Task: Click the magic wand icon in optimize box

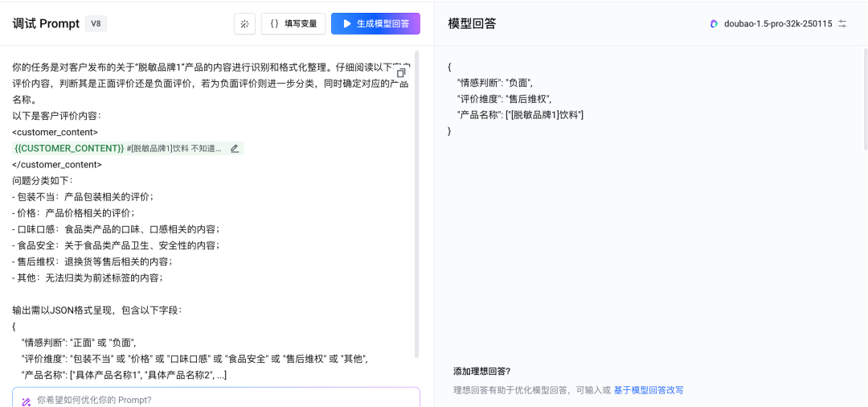Action: coord(26,401)
